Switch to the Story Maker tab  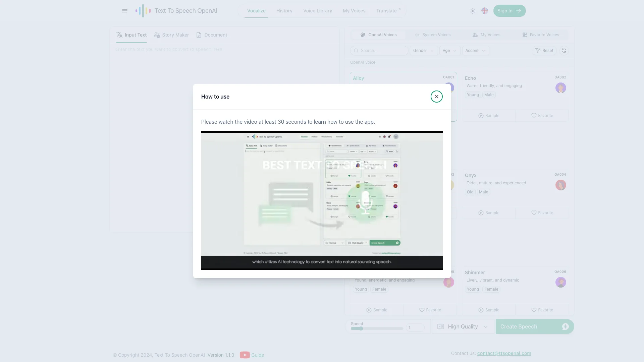(x=171, y=35)
